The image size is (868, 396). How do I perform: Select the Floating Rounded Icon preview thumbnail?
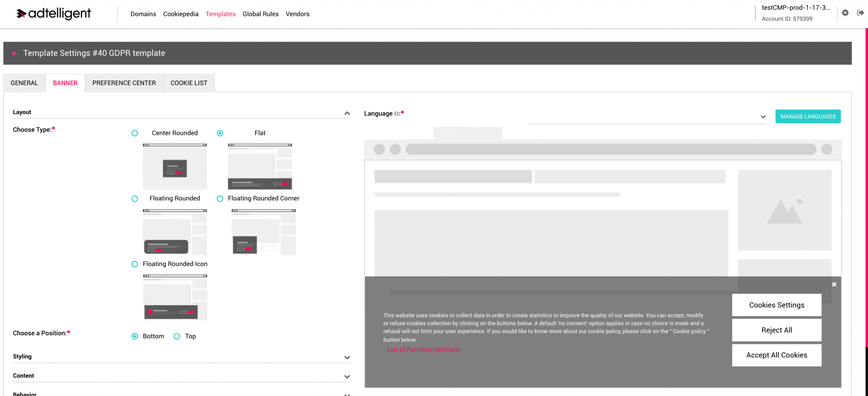tap(175, 297)
